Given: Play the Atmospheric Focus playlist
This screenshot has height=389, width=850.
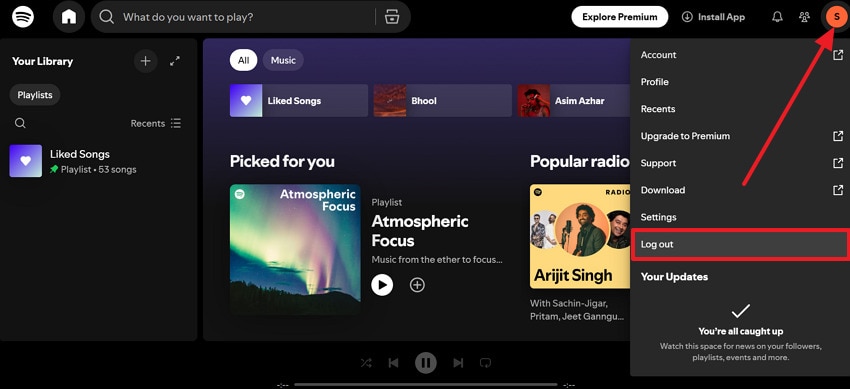Looking at the screenshot, I should (382, 284).
